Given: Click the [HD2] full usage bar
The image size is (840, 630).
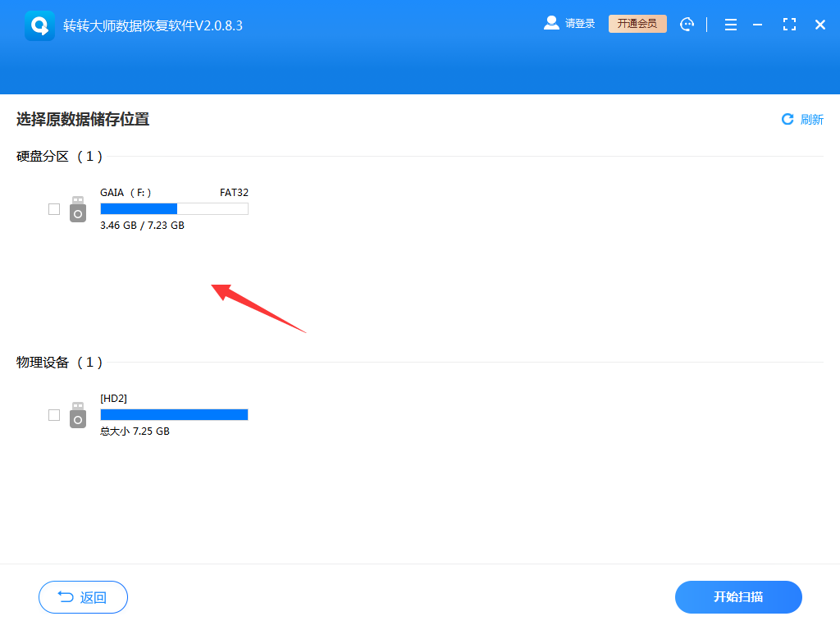Looking at the screenshot, I should (x=174, y=414).
